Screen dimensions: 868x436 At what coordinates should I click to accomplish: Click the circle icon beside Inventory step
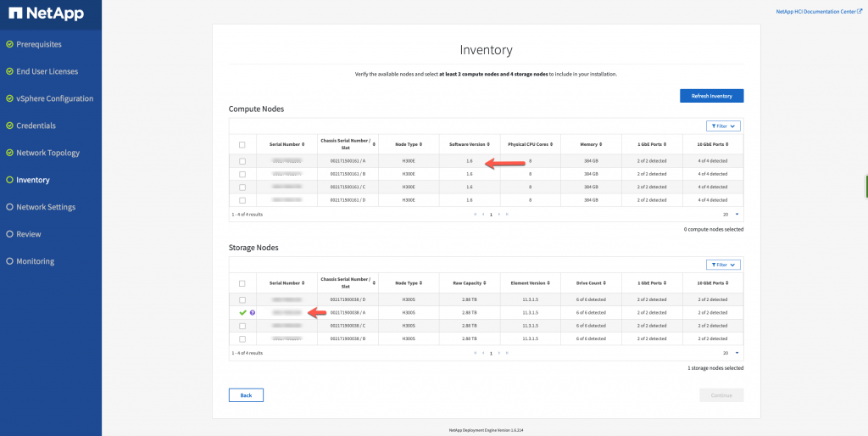coord(9,180)
